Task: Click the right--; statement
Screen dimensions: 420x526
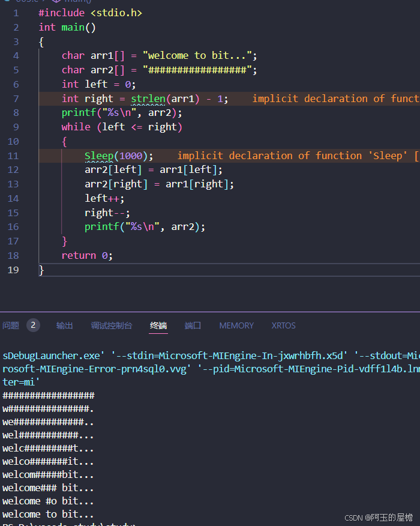Action: 107,213
